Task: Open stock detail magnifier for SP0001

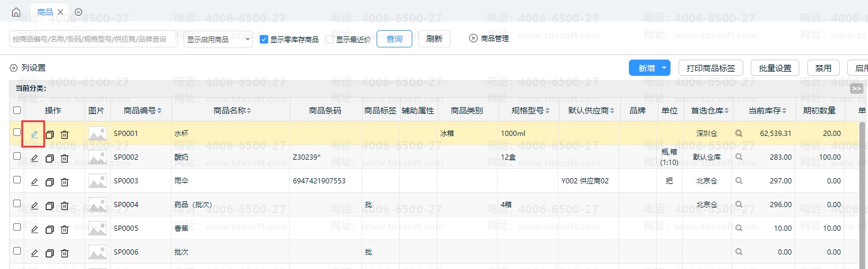Action: pyautogui.click(x=738, y=134)
